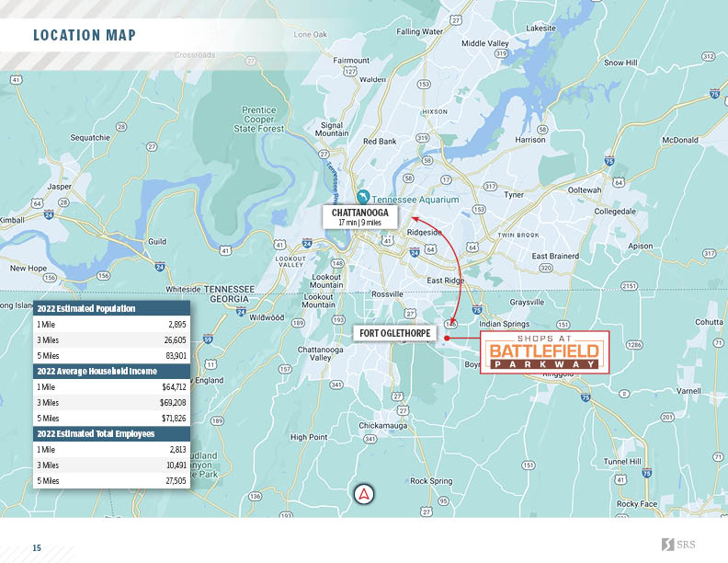The height and width of the screenshot is (563, 728).
Task: Click the New Hope map label
Action: [28, 268]
